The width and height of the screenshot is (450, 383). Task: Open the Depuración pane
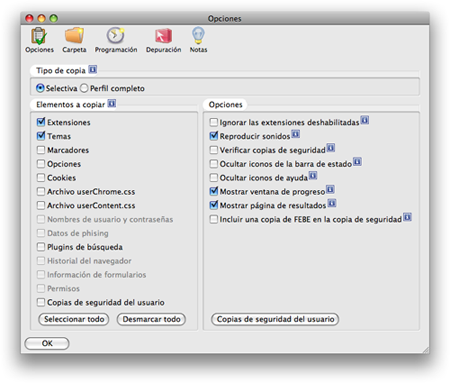pyautogui.click(x=163, y=40)
